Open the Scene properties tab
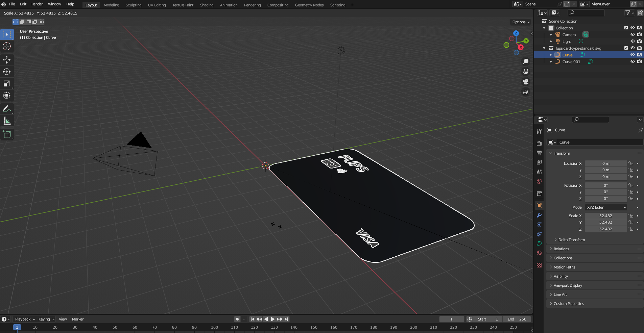 pyautogui.click(x=539, y=172)
